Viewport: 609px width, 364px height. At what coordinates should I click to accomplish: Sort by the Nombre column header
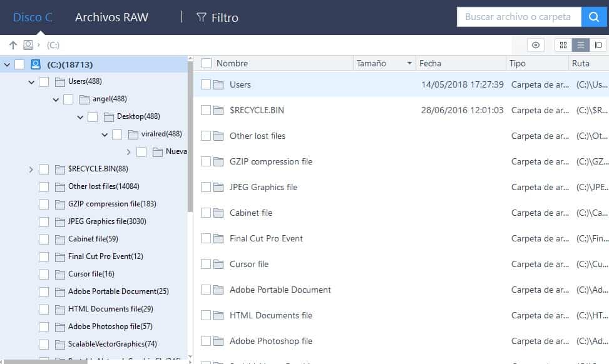[232, 63]
